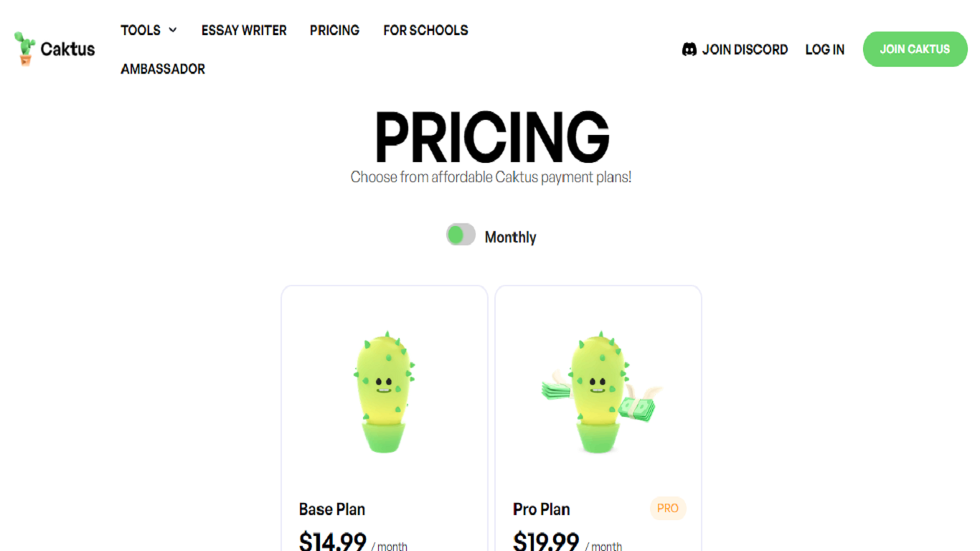980x551 pixels.
Task: Click the Pro Plan cactus with money image
Action: coord(598,392)
